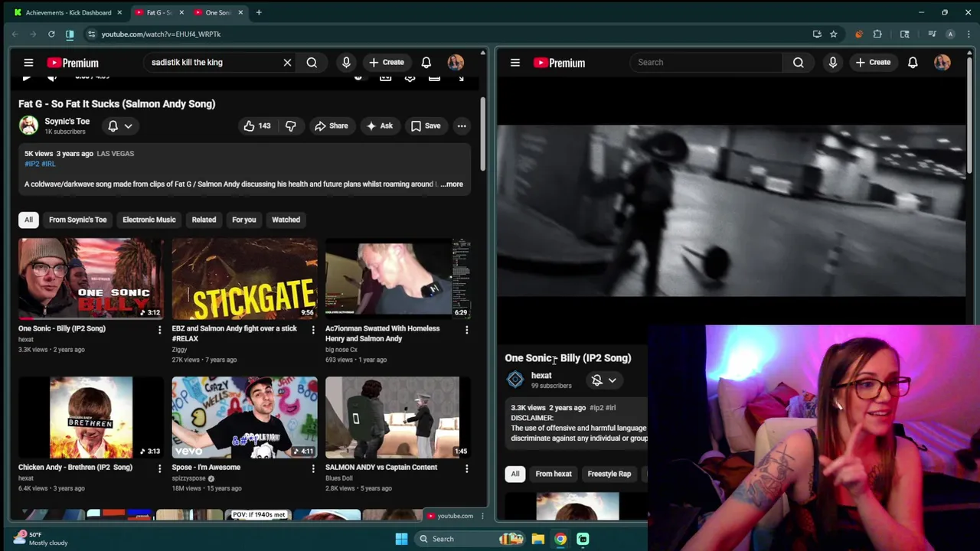The width and height of the screenshot is (980, 551).
Task: Select 'Related' filter chip
Action: coord(204,220)
